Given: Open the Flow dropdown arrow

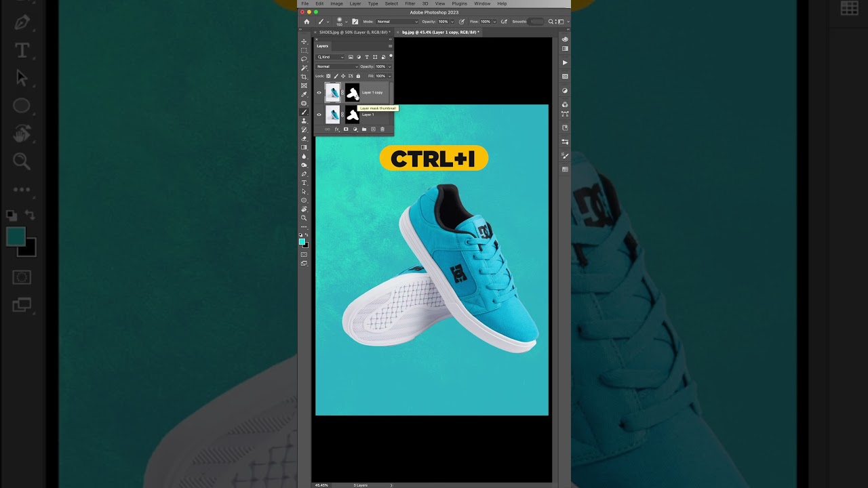Looking at the screenshot, I should [x=494, y=22].
